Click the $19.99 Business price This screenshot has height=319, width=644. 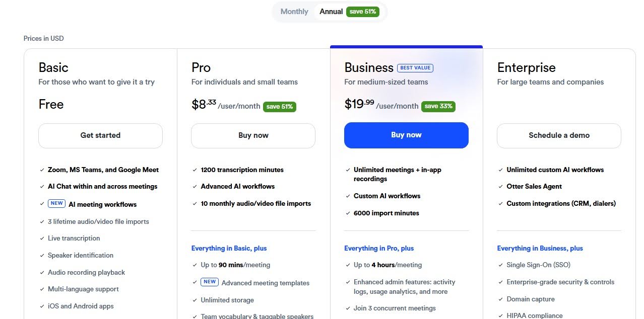pyautogui.click(x=359, y=104)
